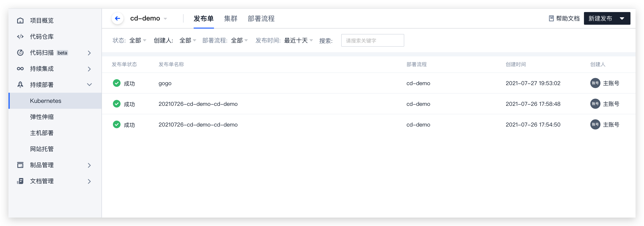
Task: Click the infinity icon beside 持续集成
Action: (20, 69)
